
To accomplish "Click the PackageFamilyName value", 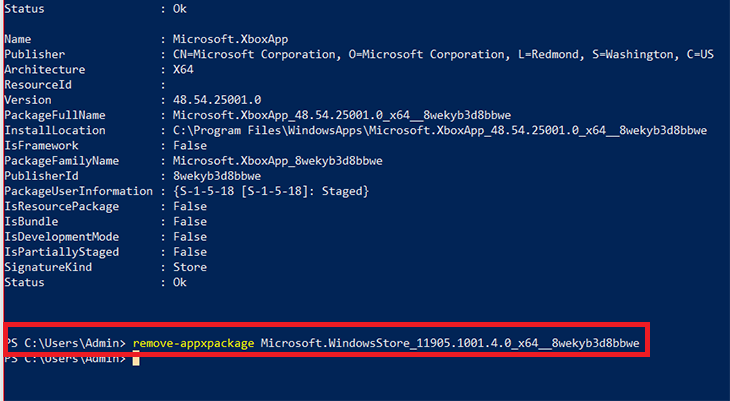I will pos(277,161).
